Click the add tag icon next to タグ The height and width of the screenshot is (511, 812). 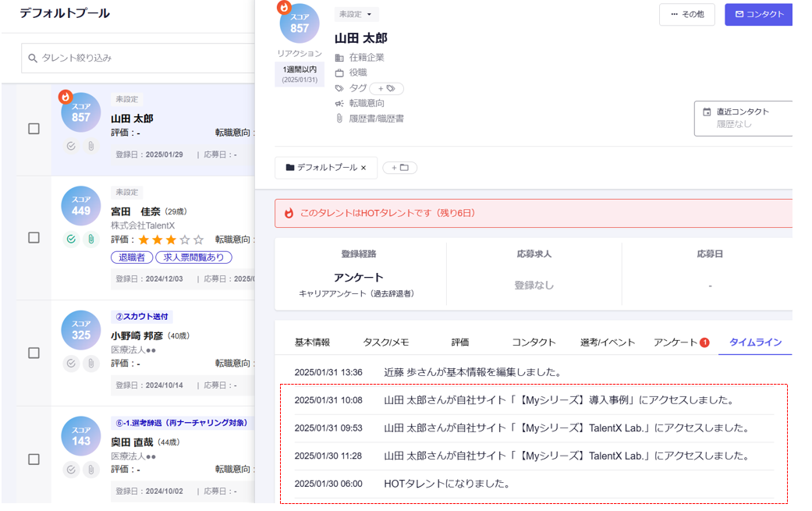click(x=386, y=88)
